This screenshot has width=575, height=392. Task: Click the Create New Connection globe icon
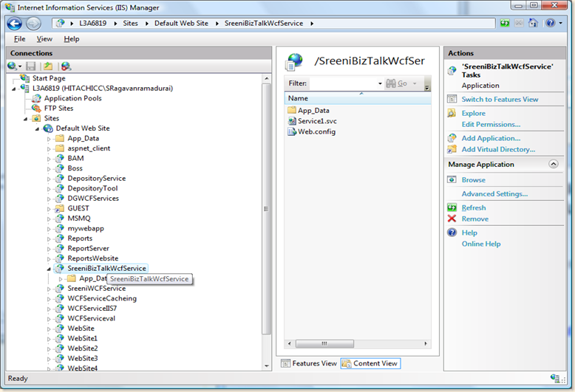pyautogui.click(x=12, y=66)
